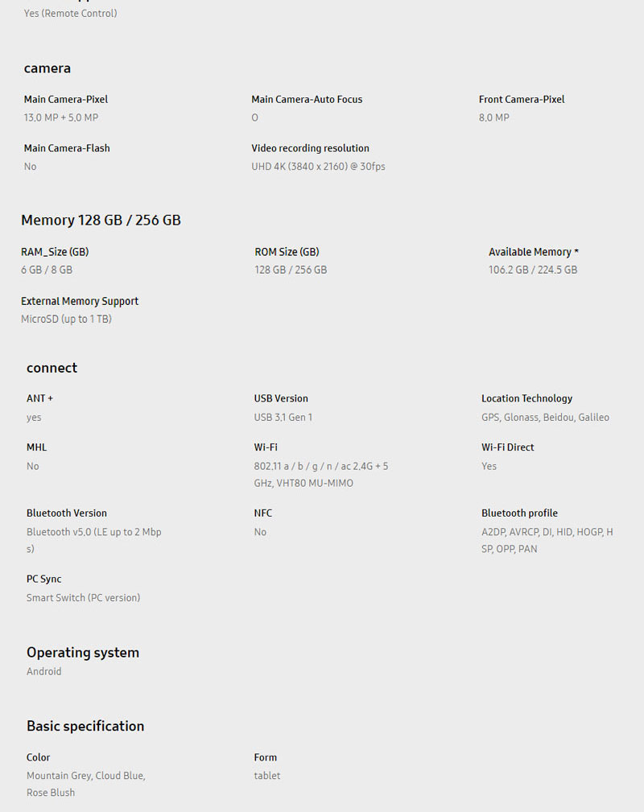Click the Yes (Remote Control) text
Image resolution: width=644 pixels, height=812 pixels.
pyautogui.click(x=70, y=14)
